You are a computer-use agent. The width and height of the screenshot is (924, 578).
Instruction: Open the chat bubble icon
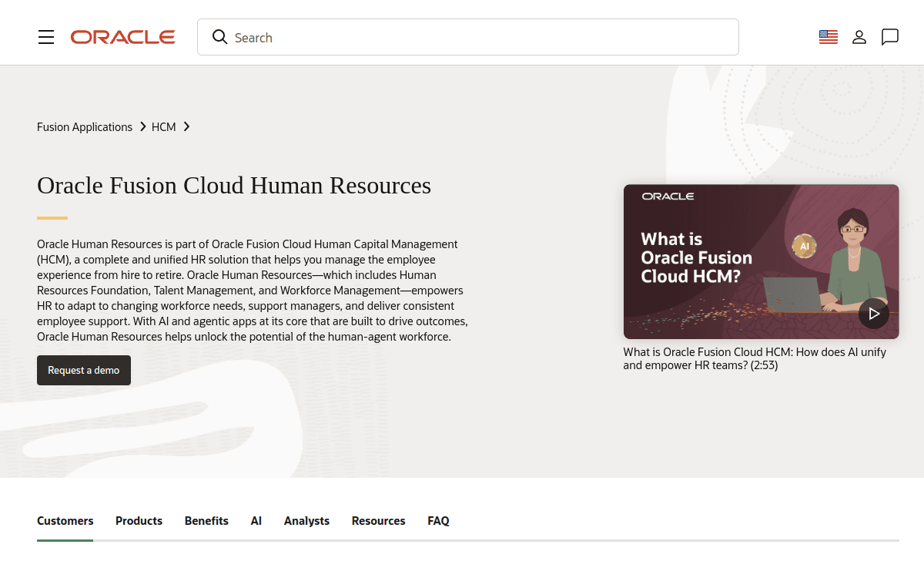pyautogui.click(x=890, y=37)
